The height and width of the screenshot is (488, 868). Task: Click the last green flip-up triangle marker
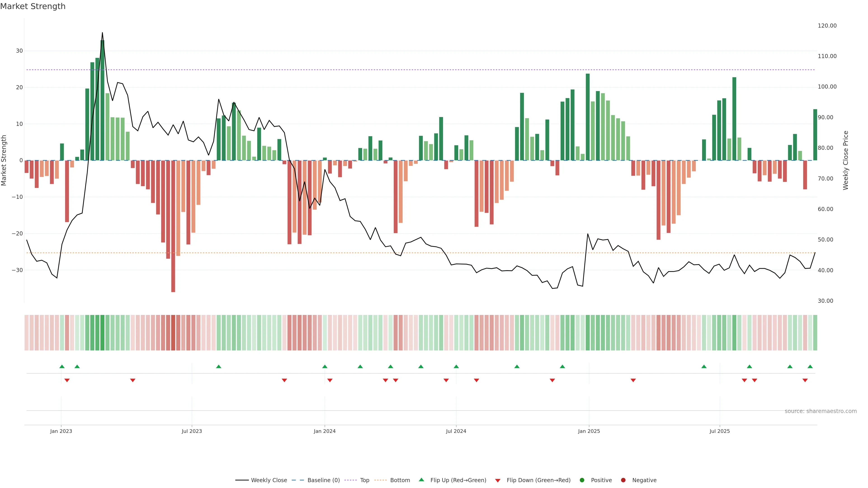coord(810,366)
